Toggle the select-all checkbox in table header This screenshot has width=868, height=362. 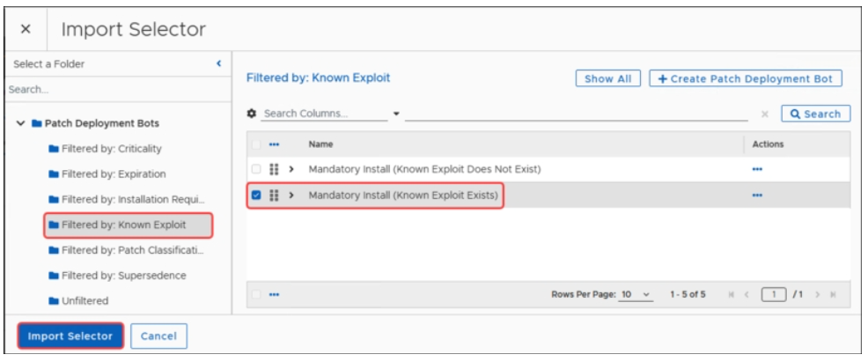point(256,144)
